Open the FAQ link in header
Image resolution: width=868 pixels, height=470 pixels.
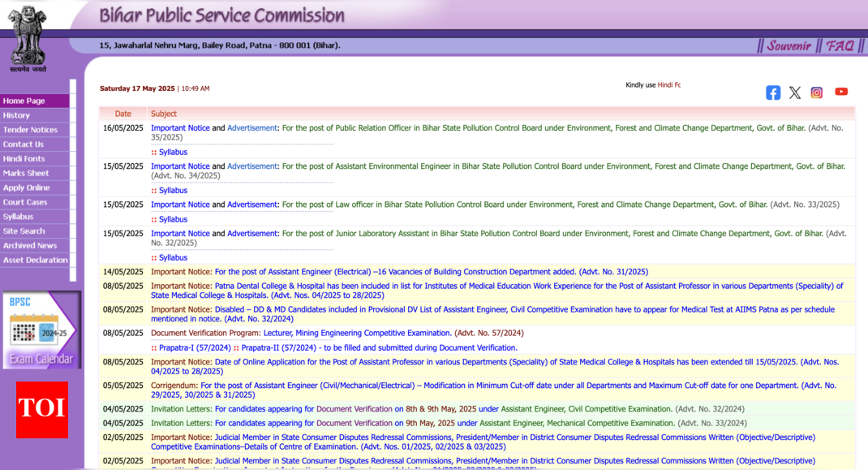pyautogui.click(x=840, y=46)
